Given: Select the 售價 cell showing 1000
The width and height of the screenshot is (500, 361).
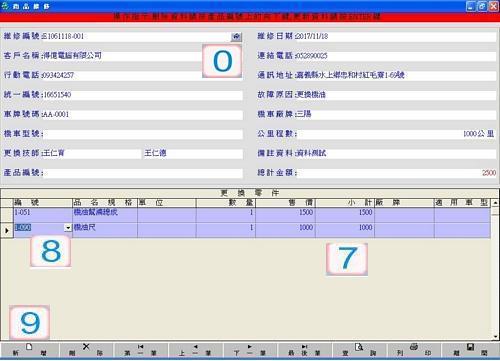Looking at the screenshot, I should coord(285,230).
